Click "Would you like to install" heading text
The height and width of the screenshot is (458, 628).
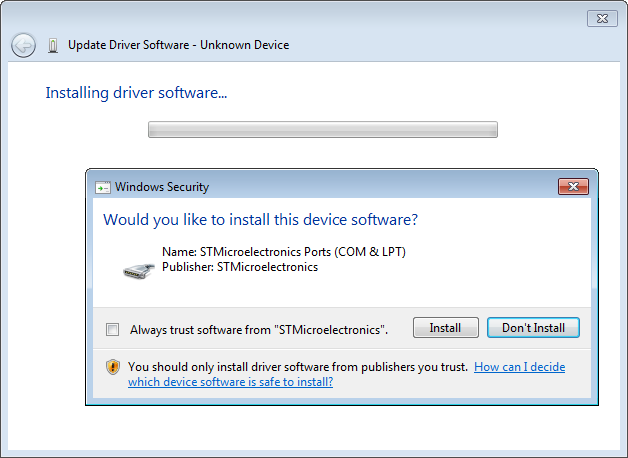click(260, 219)
